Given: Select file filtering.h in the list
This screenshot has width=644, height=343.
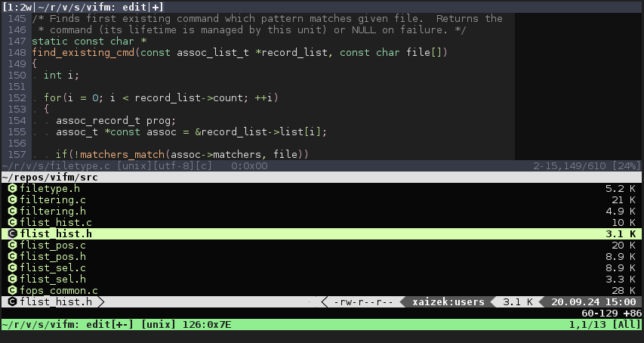Looking at the screenshot, I should pos(53,211).
